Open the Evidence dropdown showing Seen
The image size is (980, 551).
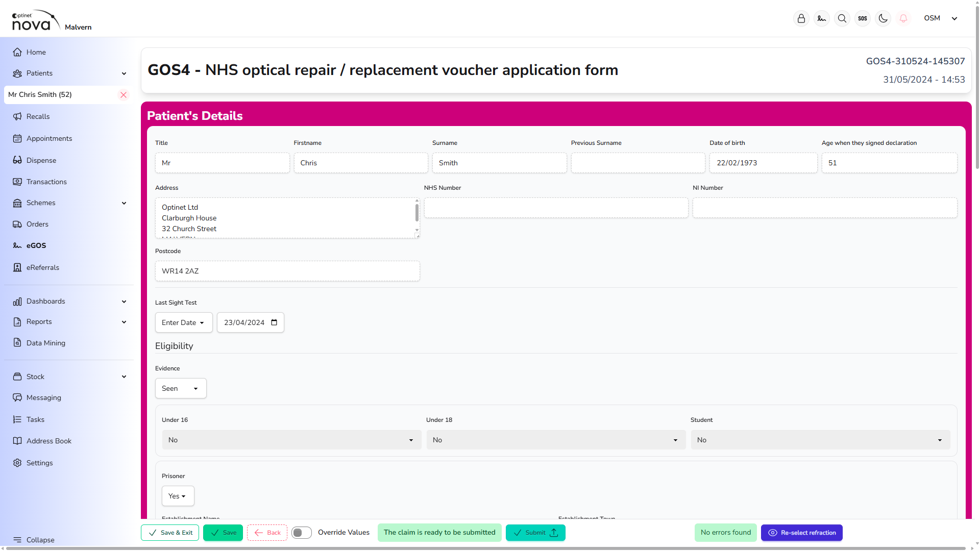click(x=181, y=389)
